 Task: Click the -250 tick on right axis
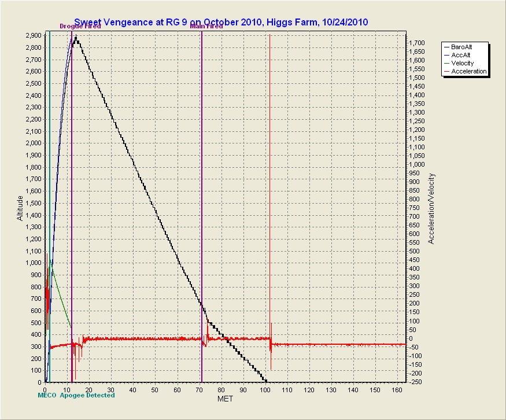click(x=416, y=382)
